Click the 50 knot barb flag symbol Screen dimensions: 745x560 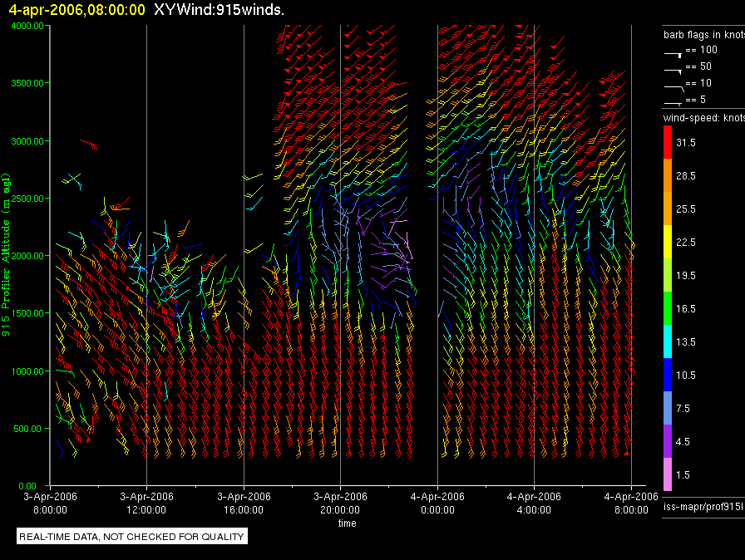point(673,71)
